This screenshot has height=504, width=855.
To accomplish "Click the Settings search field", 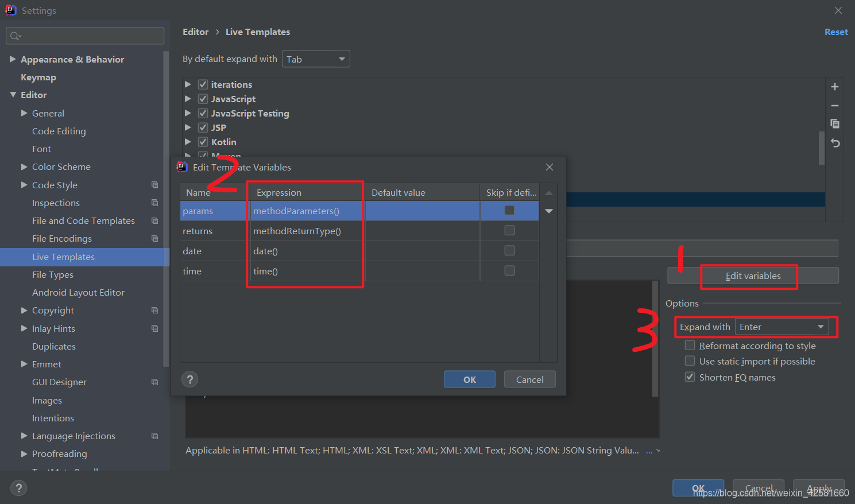I will coord(85,36).
